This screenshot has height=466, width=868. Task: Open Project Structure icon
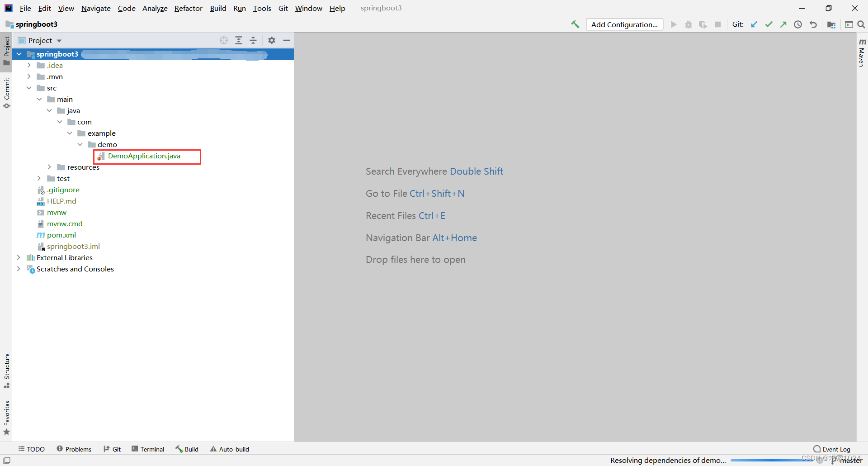[x=831, y=24]
